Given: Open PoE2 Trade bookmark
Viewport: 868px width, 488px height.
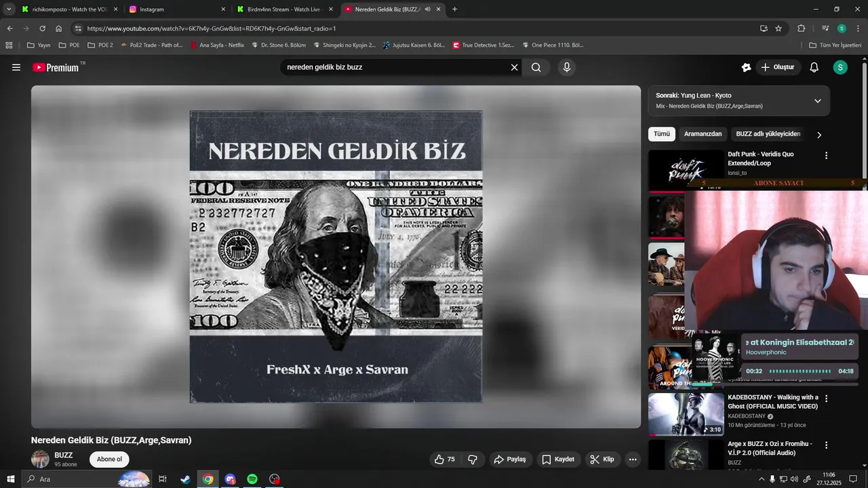Looking at the screenshot, I should coord(151,45).
